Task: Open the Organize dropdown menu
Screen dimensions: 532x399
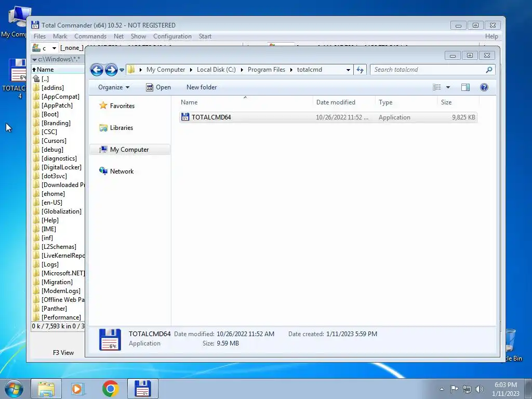Action: (114, 87)
